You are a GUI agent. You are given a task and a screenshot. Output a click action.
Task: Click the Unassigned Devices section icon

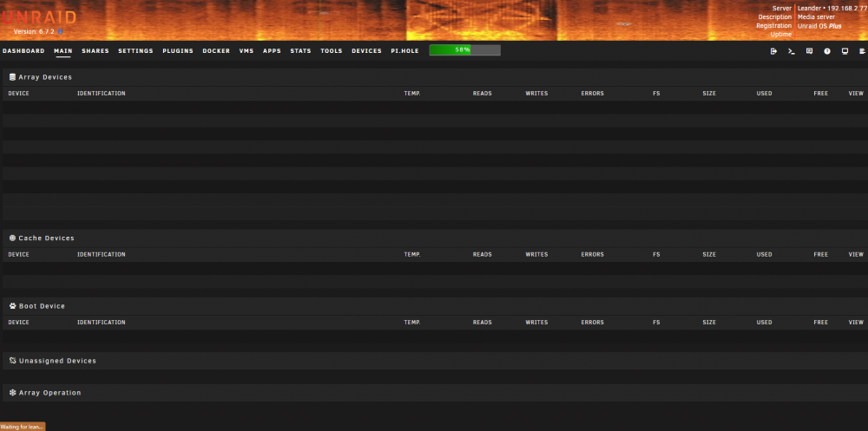coord(12,360)
